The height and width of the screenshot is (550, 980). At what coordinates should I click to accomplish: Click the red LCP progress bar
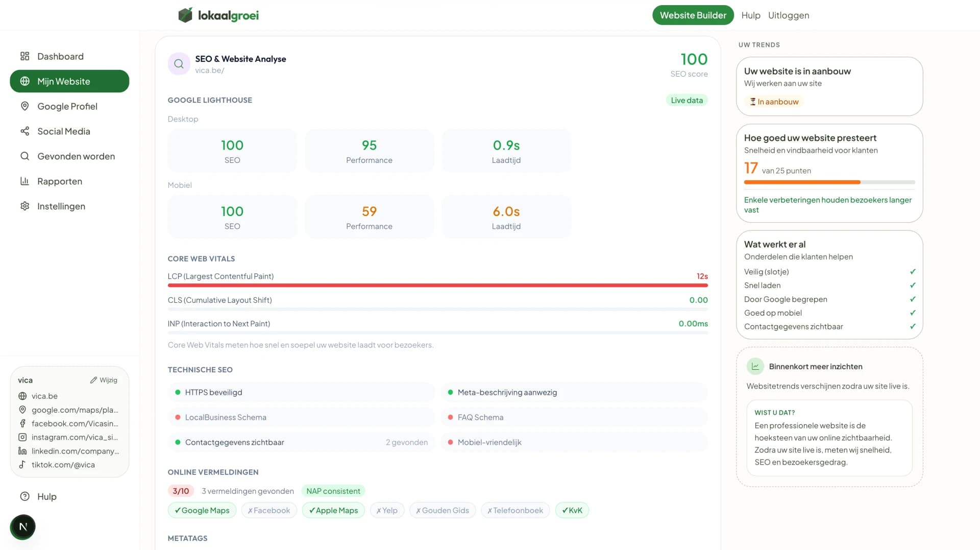pyautogui.click(x=437, y=285)
